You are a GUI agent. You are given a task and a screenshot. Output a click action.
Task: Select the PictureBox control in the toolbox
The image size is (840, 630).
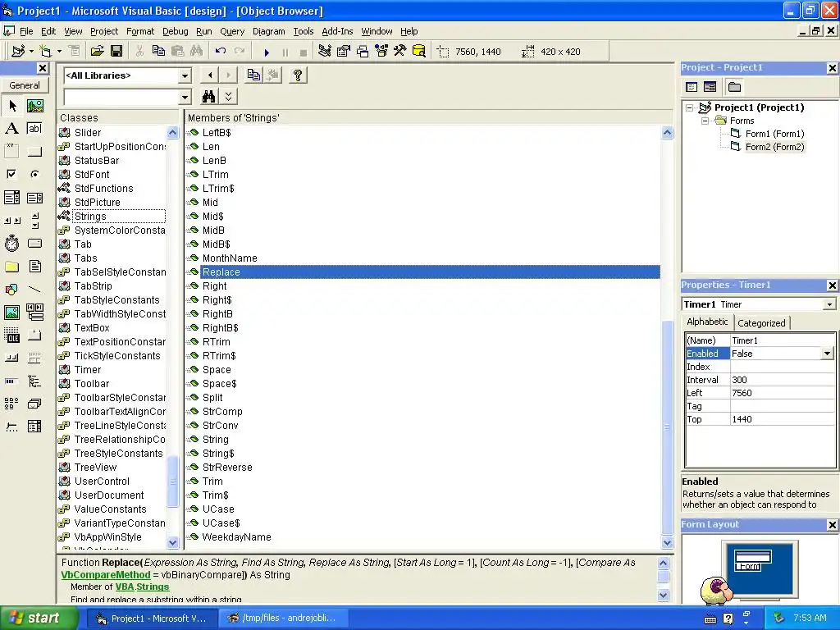[x=34, y=106]
